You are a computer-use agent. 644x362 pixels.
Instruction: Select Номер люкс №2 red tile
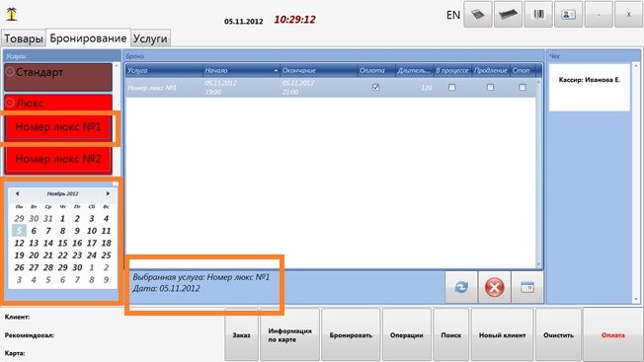point(58,159)
